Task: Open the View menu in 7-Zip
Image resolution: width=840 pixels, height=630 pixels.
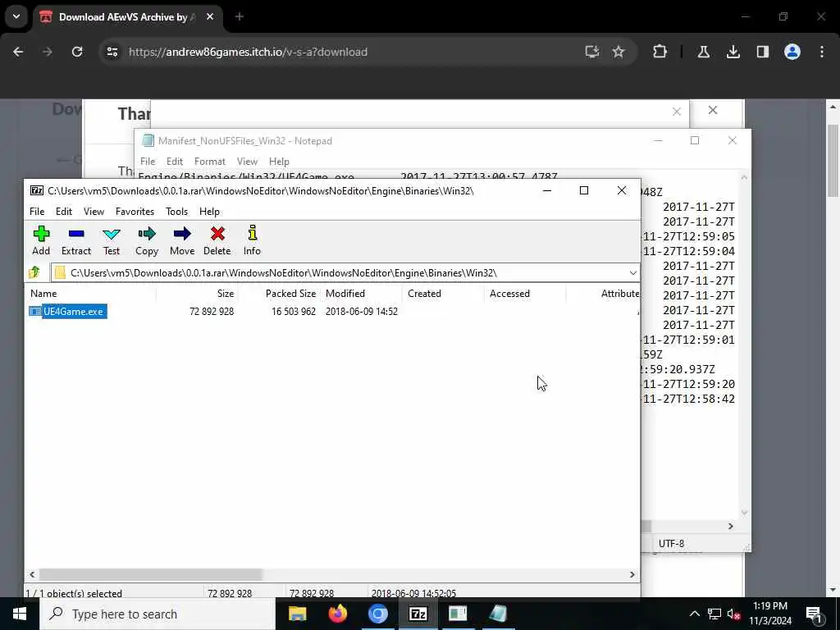Action: [94, 212]
